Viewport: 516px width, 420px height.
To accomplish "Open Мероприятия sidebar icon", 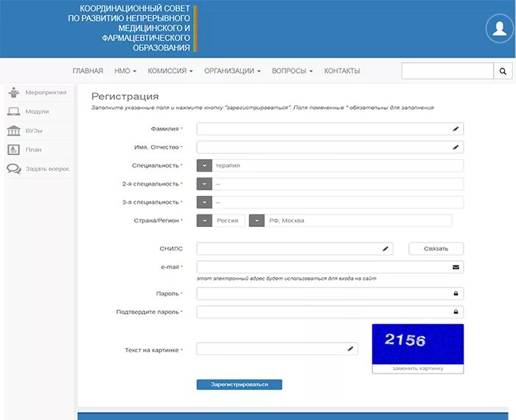I will click(14, 92).
